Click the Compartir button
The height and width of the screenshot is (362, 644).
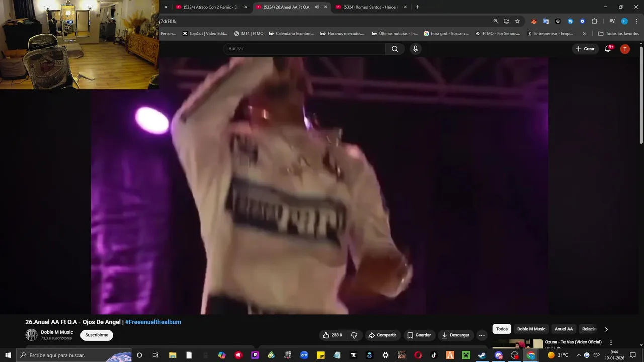click(382, 335)
